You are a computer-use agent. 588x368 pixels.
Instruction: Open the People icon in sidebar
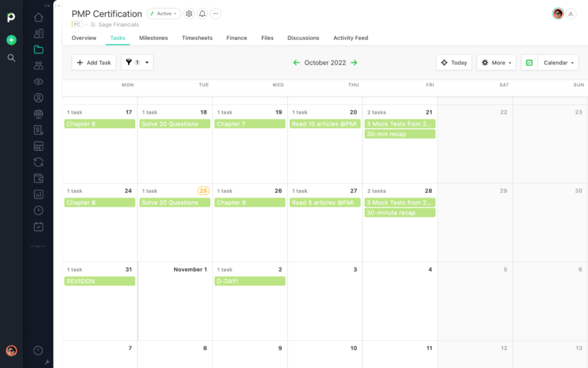pos(38,66)
